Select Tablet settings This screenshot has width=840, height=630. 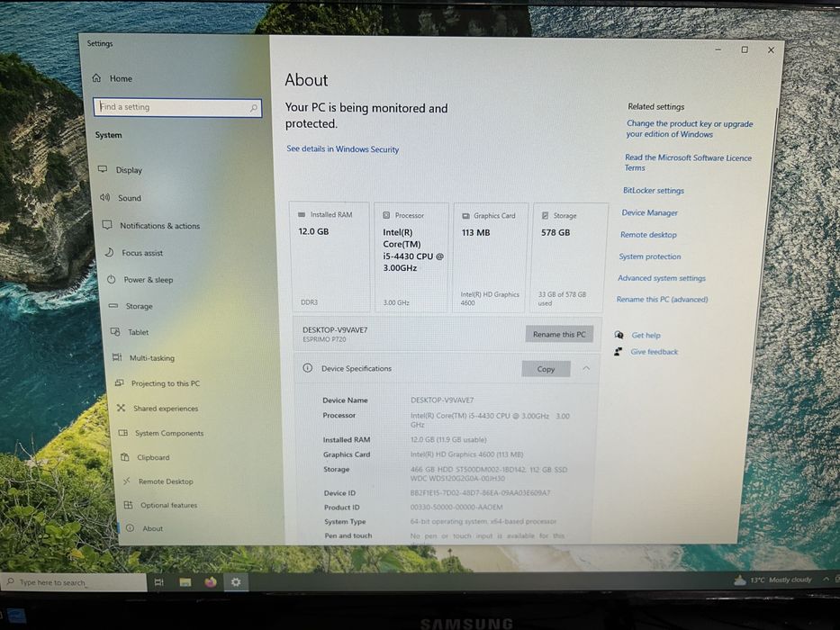[x=130, y=332]
